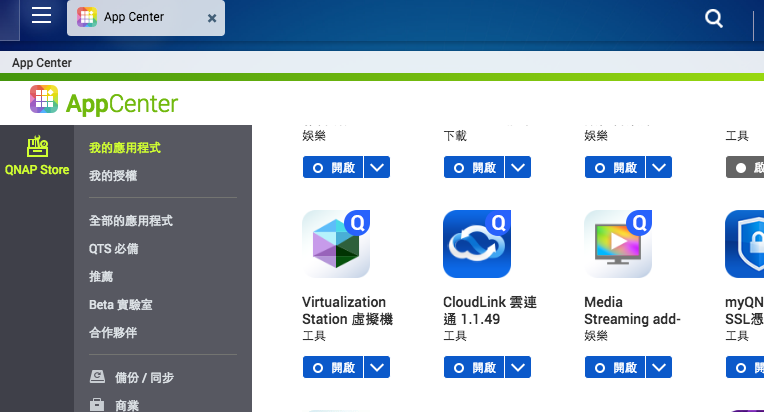The height and width of the screenshot is (412, 764).
Task: Click 開啟 button of first 娛樂 app
Action: (333, 168)
